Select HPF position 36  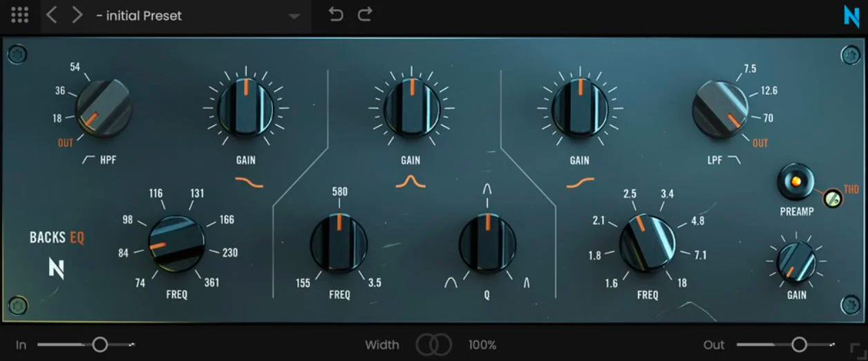[x=60, y=91]
